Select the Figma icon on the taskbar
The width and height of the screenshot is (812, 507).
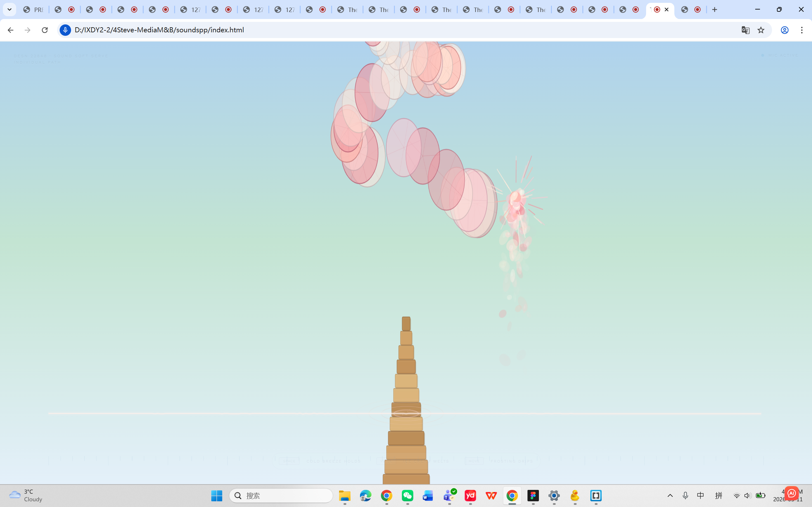point(533,495)
